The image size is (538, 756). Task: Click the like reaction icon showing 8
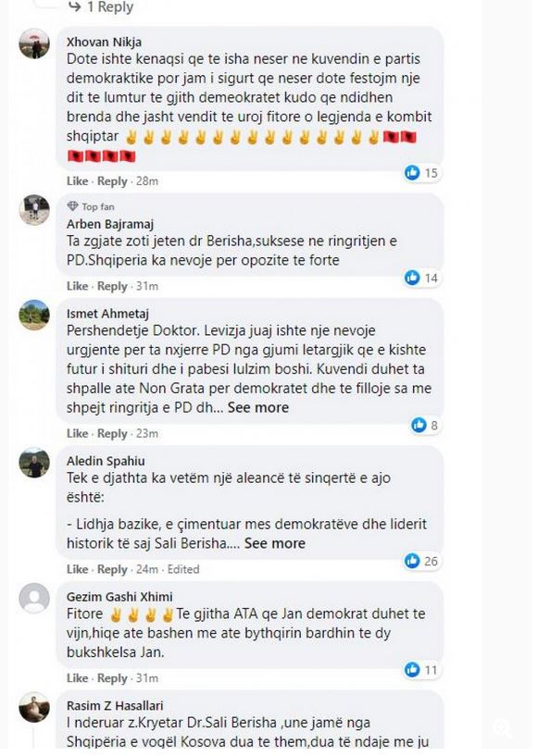419,425
